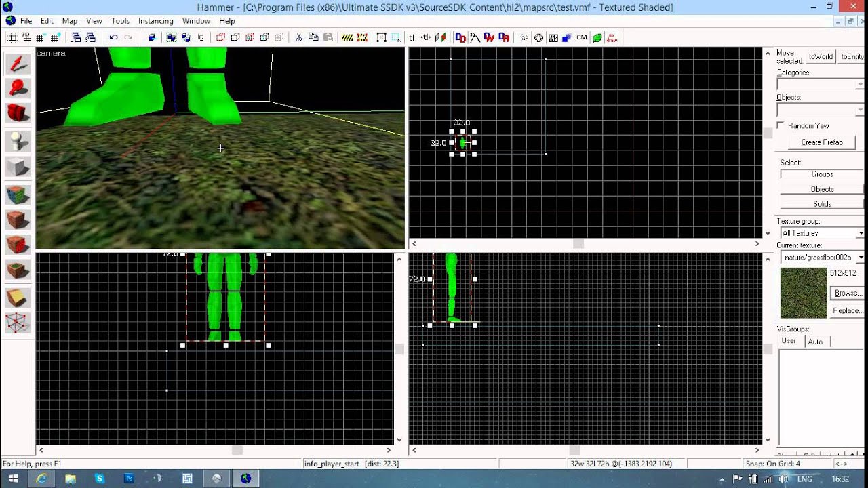Viewport: 868px width, 488px height.
Task: Click the edit cordon bounds icon
Action: [x=362, y=37]
